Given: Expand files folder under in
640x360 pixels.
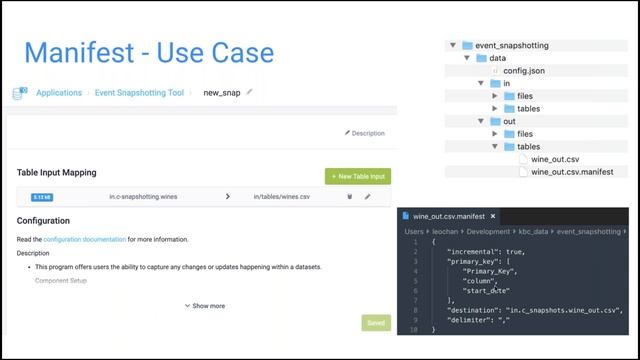Looking at the screenshot, I should tap(495, 96).
